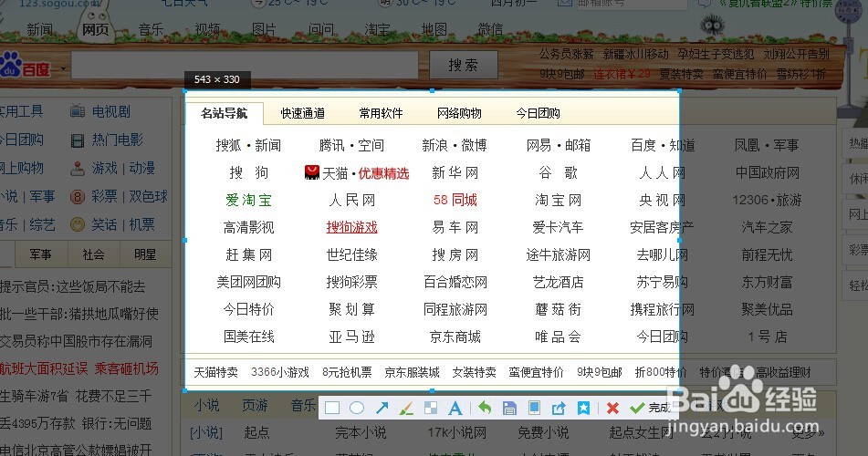Select the brush pen tool
Viewport: 868px width, 456px height.
point(406,408)
